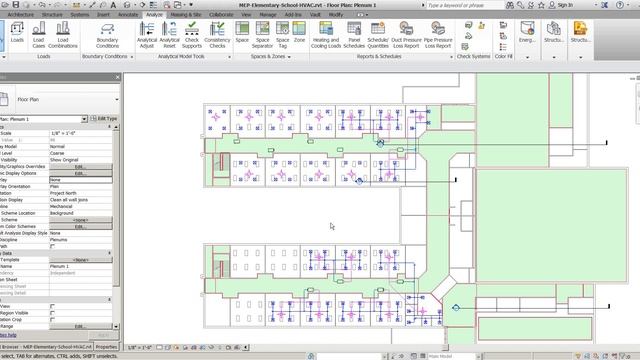Open the Energy analysis tool
640x360 pixels.
(527, 33)
